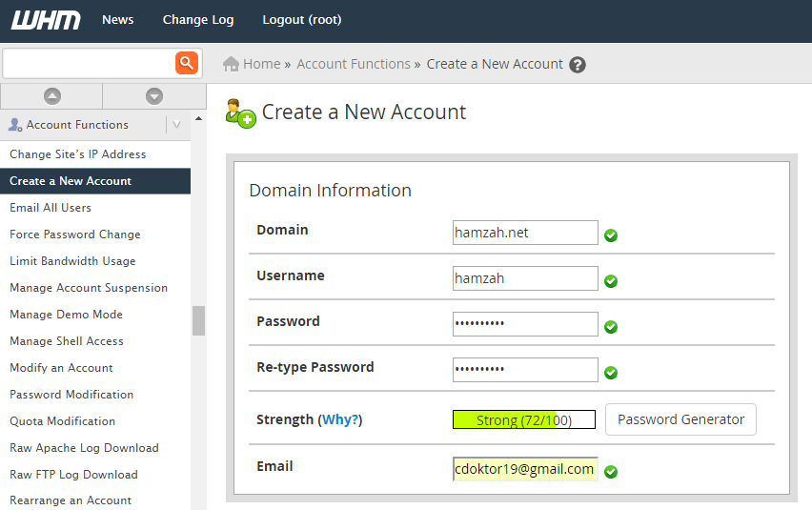Click green checkmark next to Email field
Screen dimensions: 812x510
click(x=611, y=472)
